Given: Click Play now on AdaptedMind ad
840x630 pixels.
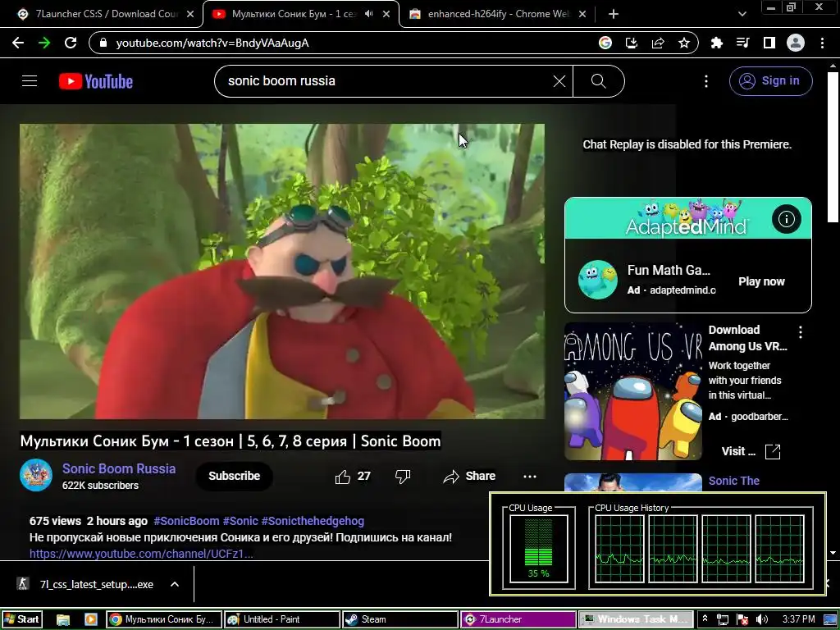Looking at the screenshot, I should tap(761, 282).
